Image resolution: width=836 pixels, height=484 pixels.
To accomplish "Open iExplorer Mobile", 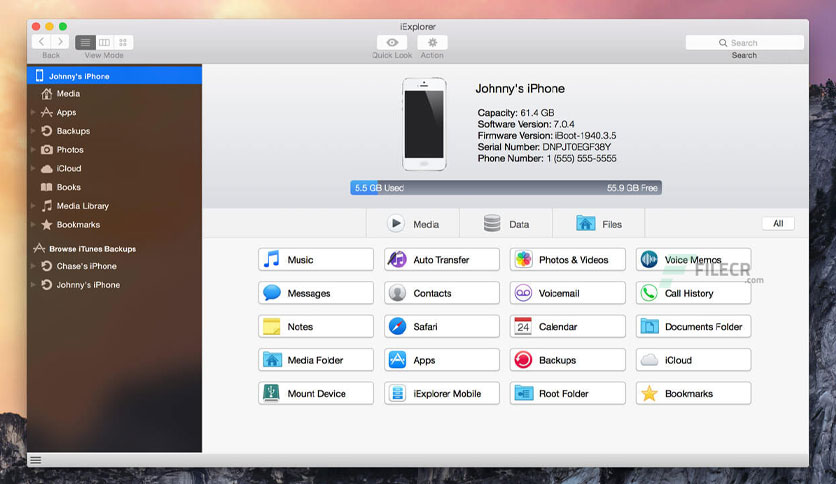I will coord(441,393).
